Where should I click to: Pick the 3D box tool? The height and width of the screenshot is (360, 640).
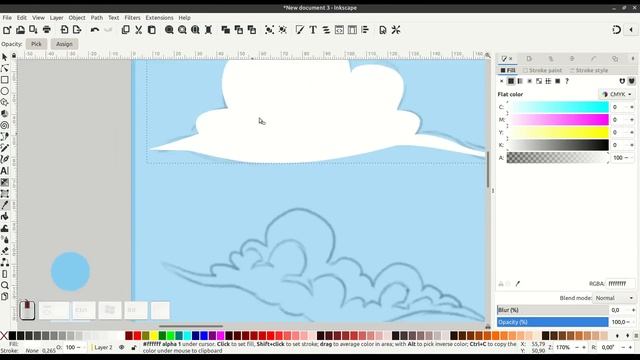(4, 113)
